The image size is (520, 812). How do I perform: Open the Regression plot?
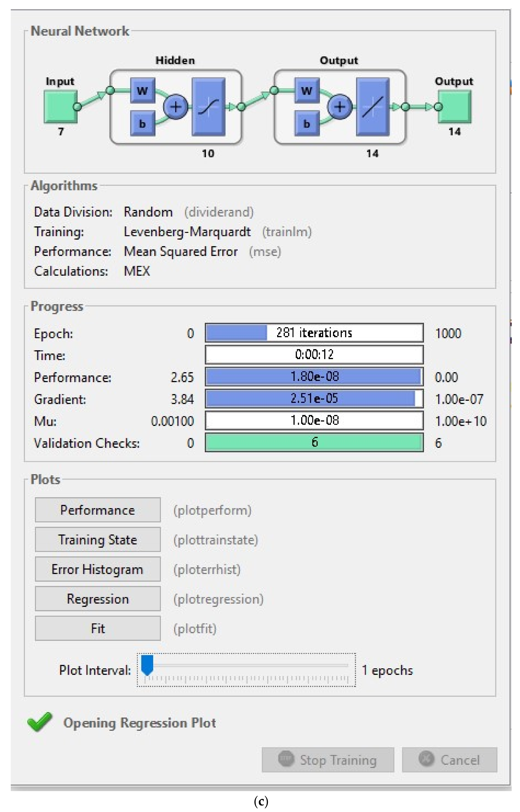tap(98, 598)
